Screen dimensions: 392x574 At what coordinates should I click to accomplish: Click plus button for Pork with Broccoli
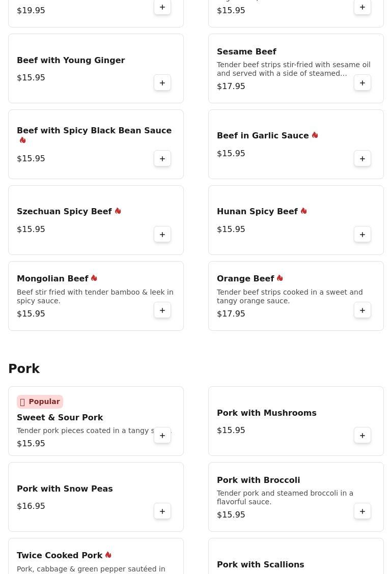(x=362, y=511)
